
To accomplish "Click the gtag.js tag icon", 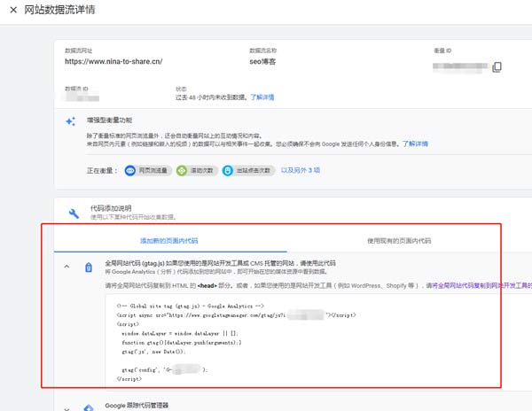I will coord(89,268).
